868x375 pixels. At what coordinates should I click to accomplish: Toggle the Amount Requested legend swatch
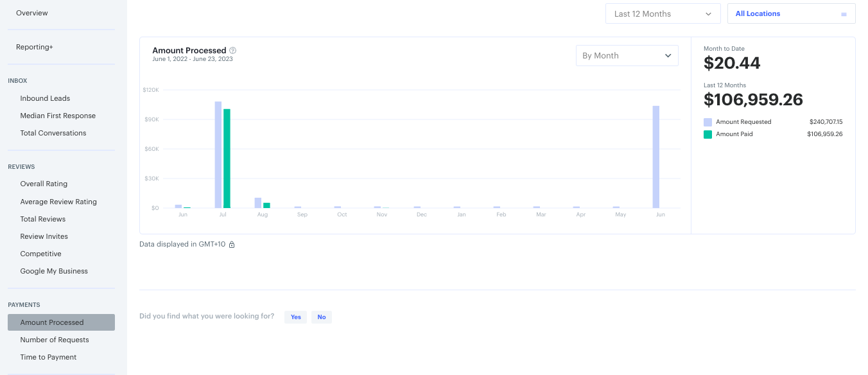click(707, 122)
